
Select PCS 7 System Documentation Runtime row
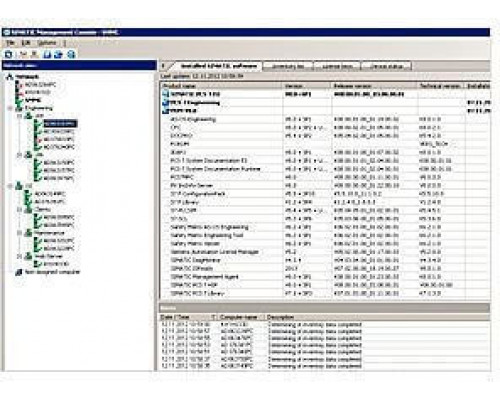pos(325,169)
